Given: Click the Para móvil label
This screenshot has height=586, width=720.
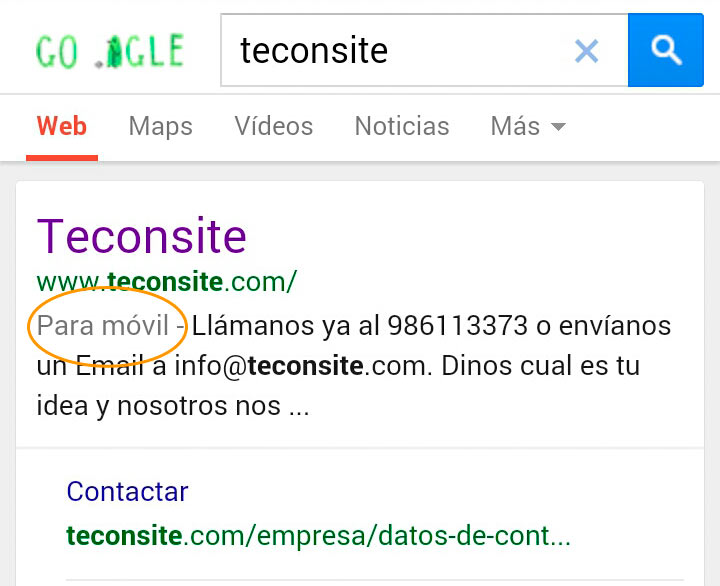Looking at the screenshot, I should 103,326.
